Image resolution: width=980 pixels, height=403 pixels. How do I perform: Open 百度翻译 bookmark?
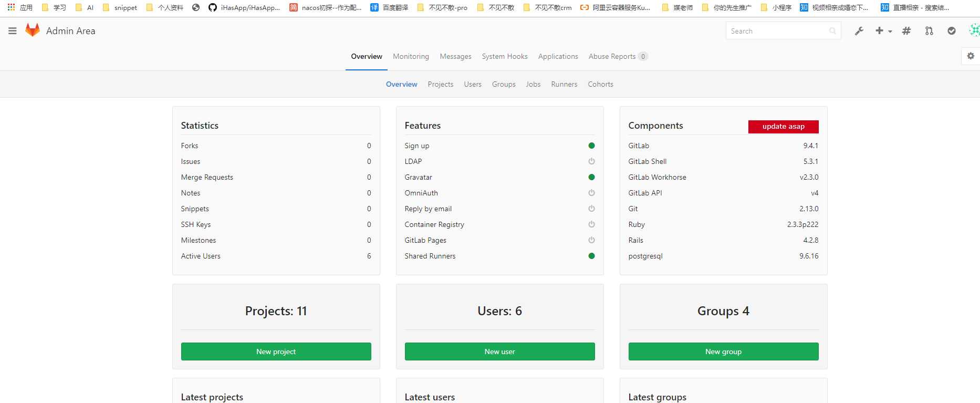(x=389, y=7)
